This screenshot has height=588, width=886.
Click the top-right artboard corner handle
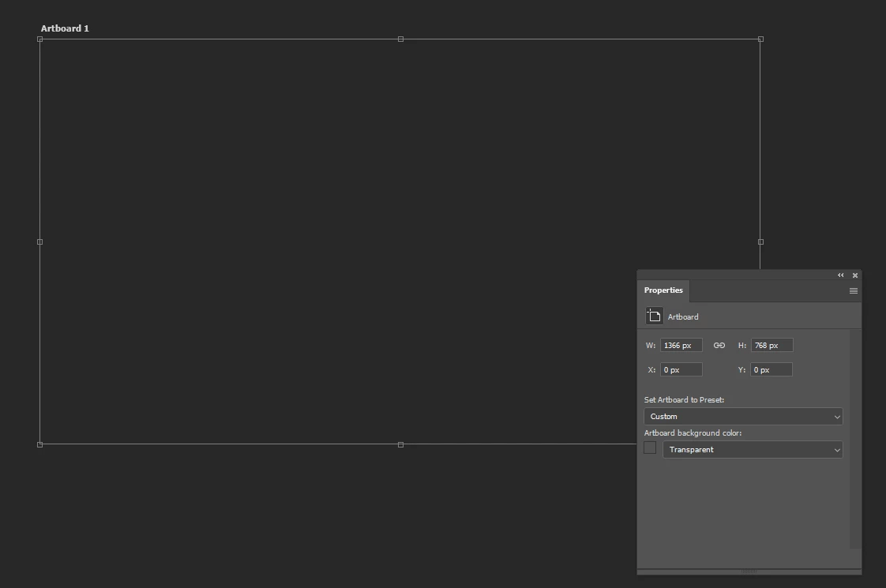pyautogui.click(x=760, y=39)
